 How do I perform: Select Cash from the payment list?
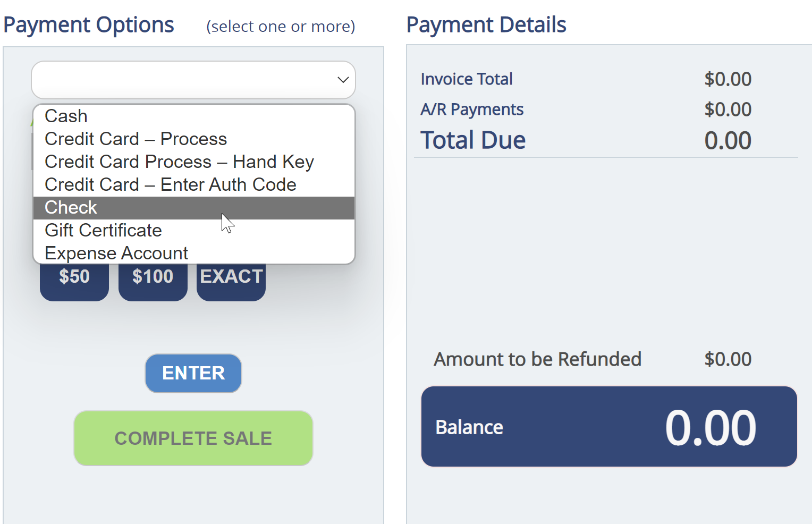tap(66, 116)
